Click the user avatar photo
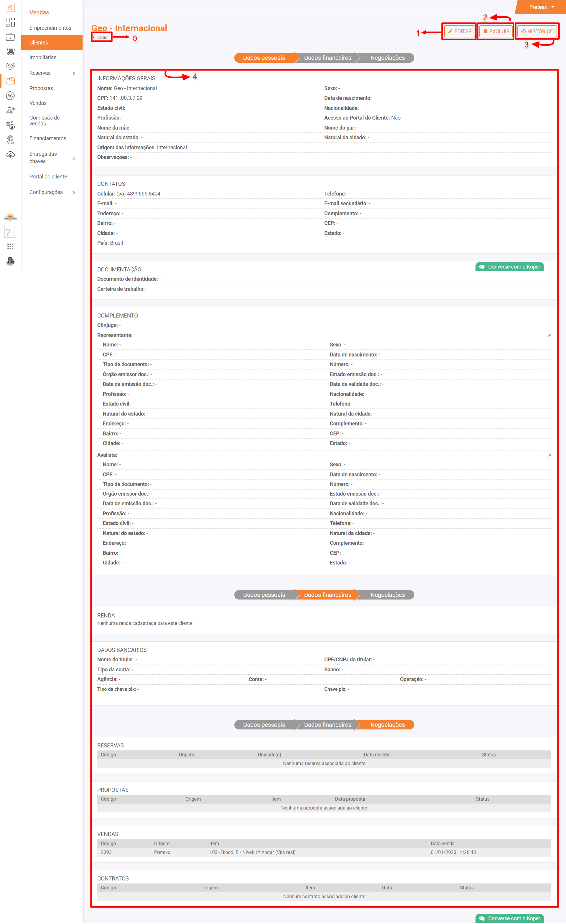 [x=10, y=261]
